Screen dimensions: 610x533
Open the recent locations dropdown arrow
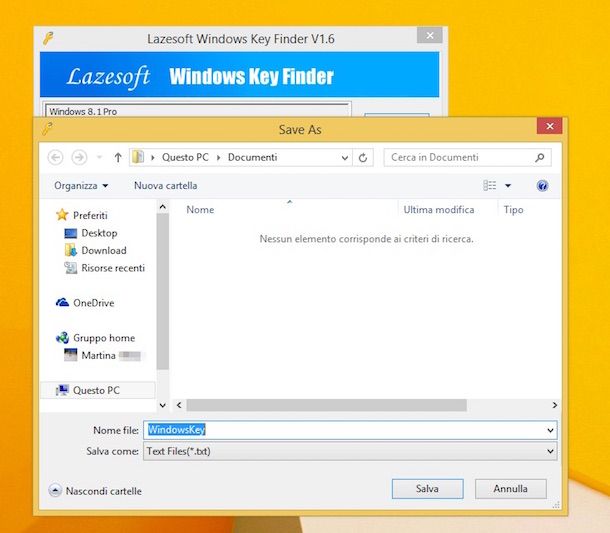(x=100, y=158)
